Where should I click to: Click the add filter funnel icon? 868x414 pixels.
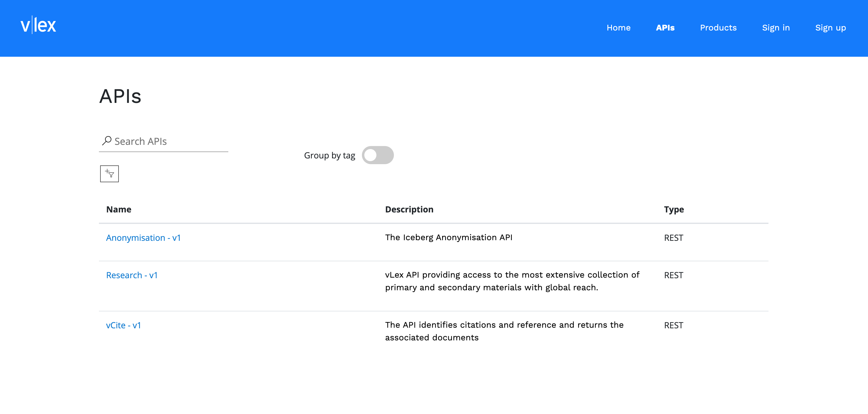point(109,174)
